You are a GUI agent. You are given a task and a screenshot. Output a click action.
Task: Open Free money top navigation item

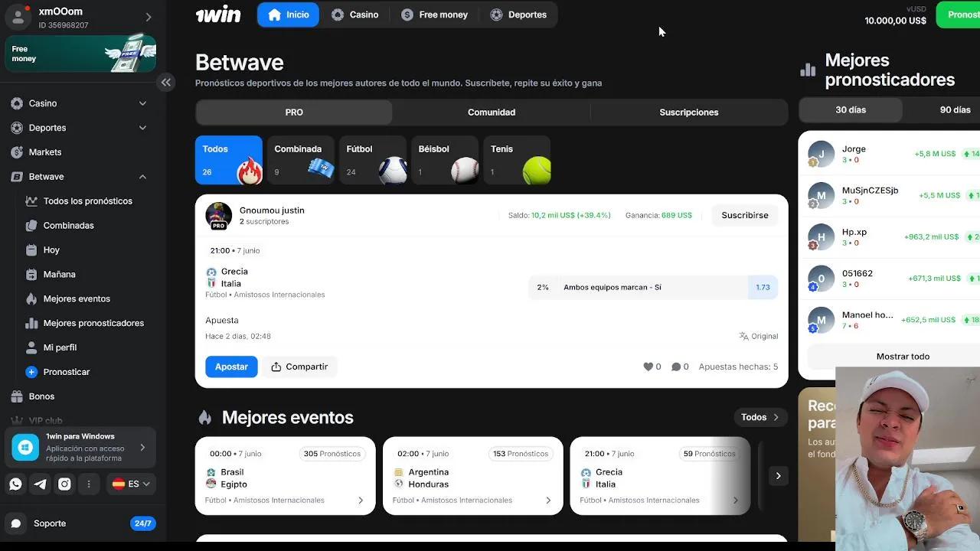coord(434,15)
